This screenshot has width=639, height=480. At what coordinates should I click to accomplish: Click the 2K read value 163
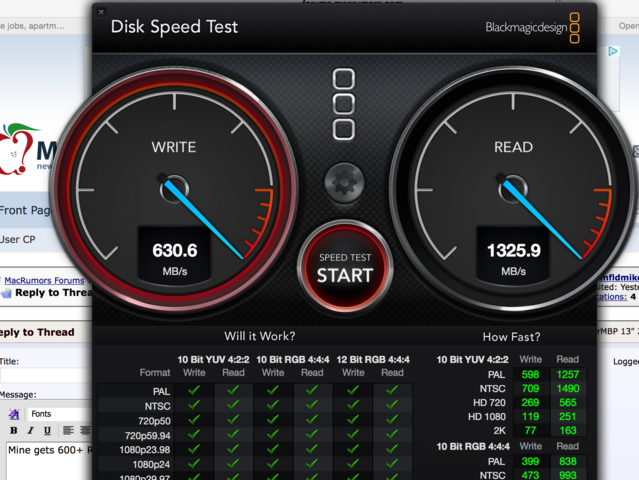point(568,430)
